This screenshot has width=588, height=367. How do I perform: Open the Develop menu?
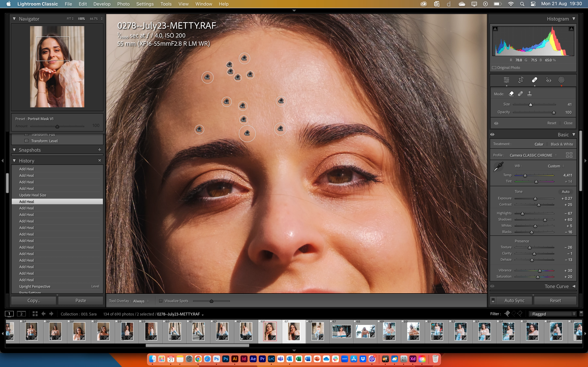[102, 4]
